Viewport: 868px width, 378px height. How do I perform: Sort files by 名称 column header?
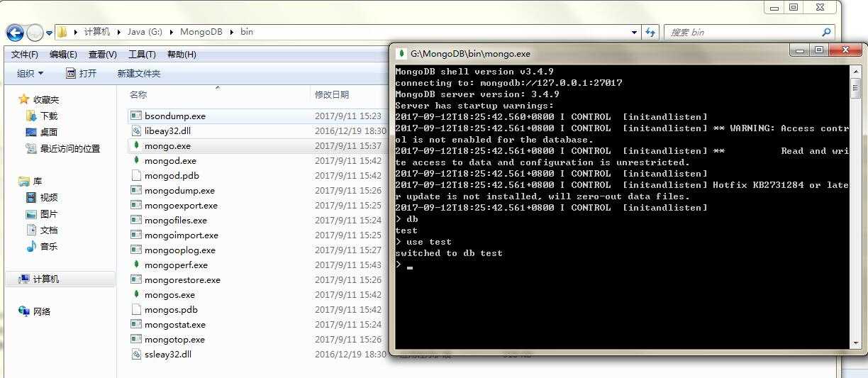(138, 94)
